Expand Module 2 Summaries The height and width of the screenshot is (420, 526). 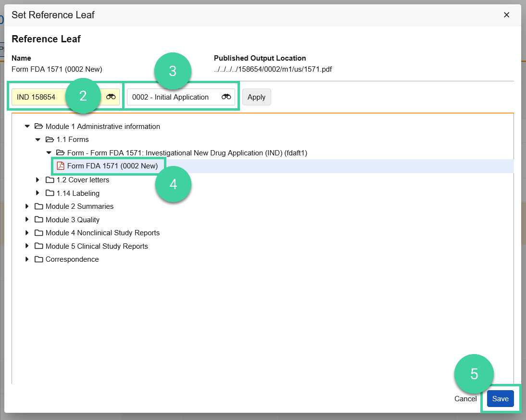[27, 206]
